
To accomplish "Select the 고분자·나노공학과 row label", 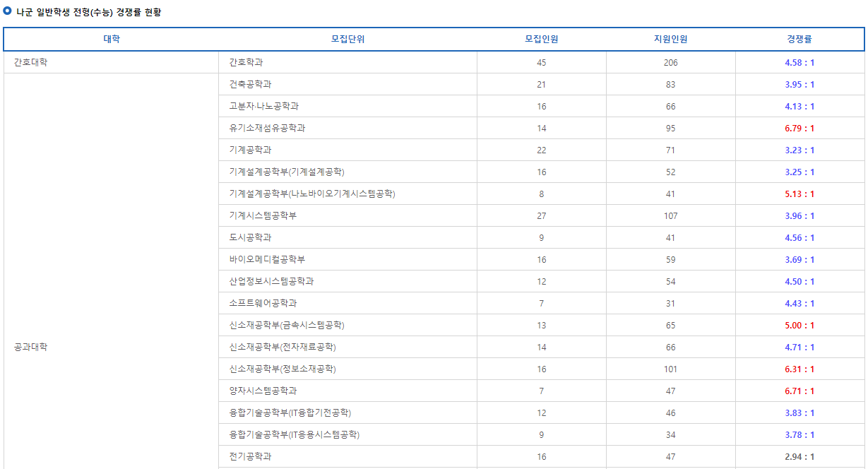I will [x=263, y=106].
